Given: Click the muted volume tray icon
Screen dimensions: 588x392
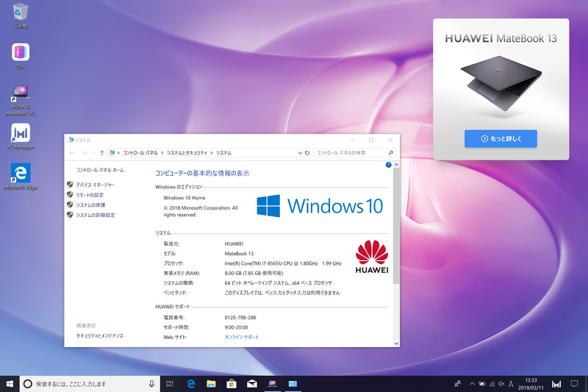Looking at the screenshot, I should (x=501, y=384).
